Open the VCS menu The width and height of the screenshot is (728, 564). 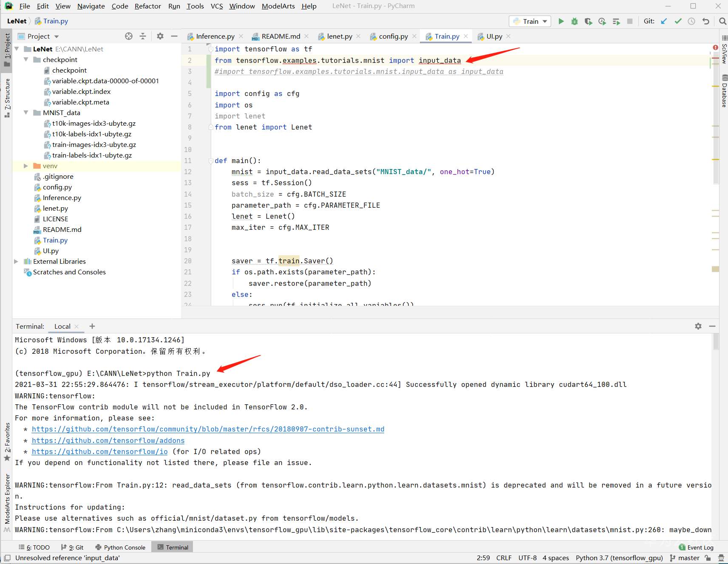(217, 6)
